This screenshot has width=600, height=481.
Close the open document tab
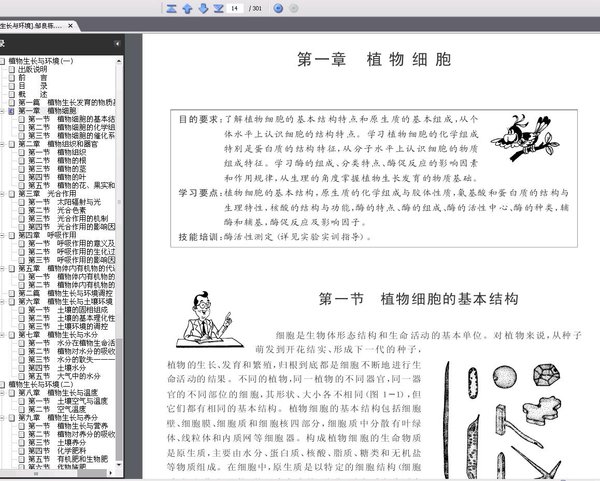click(70, 26)
